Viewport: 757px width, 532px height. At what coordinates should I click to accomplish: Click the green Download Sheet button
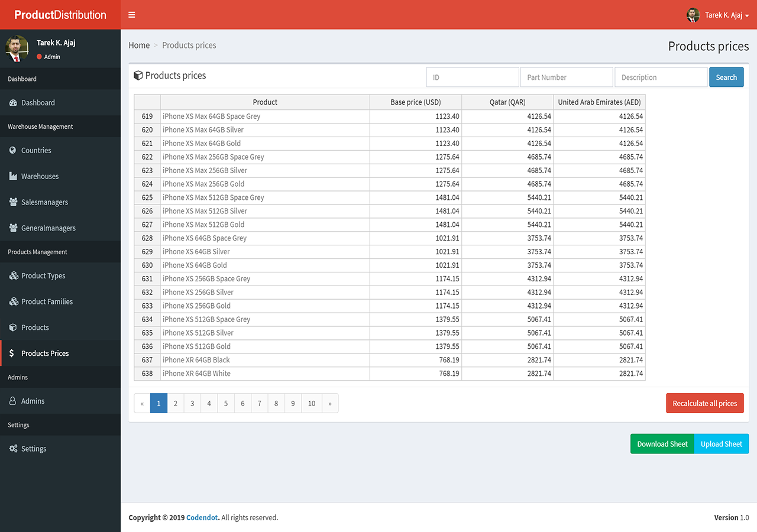click(662, 444)
